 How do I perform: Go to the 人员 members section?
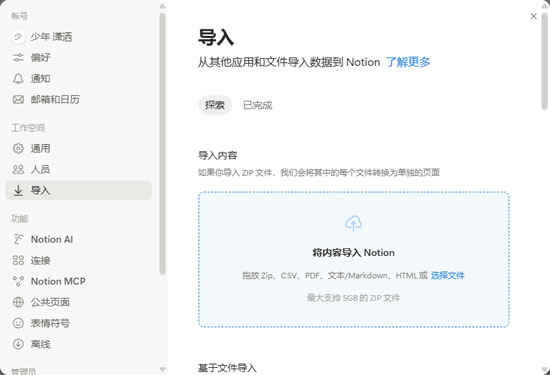tap(79, 169)
